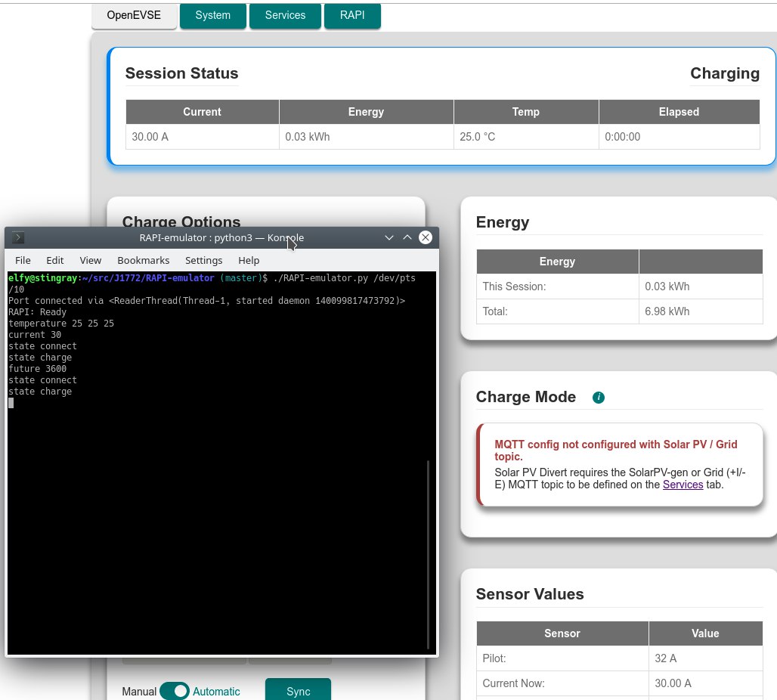The image size is (777, 700).
Task: Close the RAPI-emulator Konsole window
Action: (x=426, y=237)
